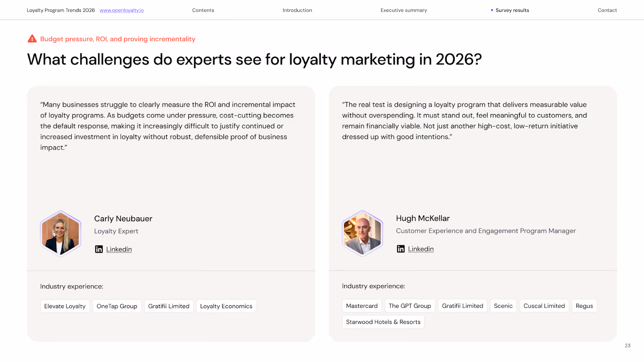
Task: Click the Loyalty Economics tag
Action: [226, 306]
